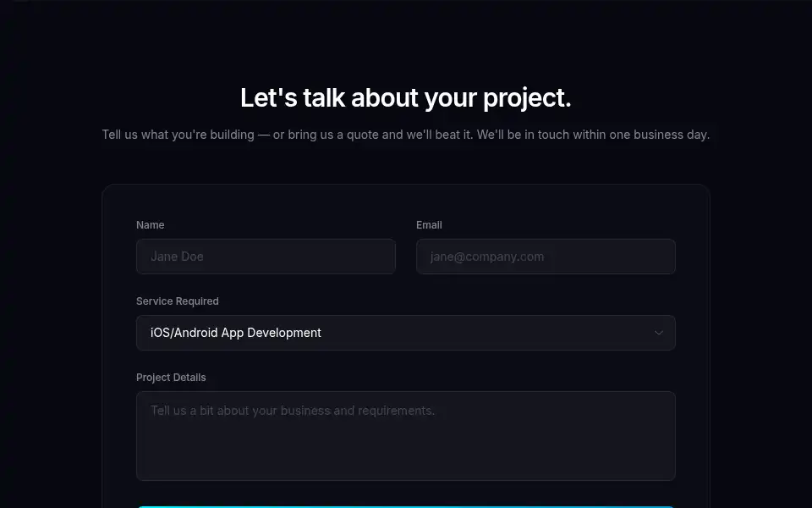
Task: Focus the Email input field
Action: click(546, 257)
